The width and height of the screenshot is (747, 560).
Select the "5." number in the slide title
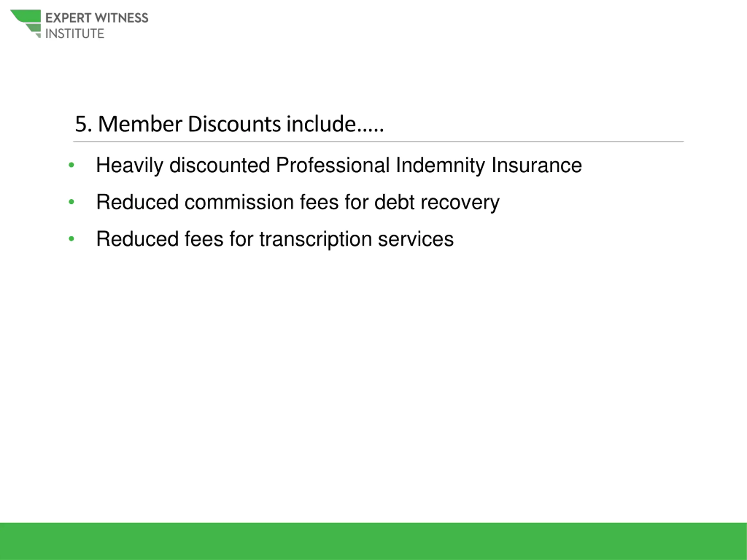(x=83, y=124)
